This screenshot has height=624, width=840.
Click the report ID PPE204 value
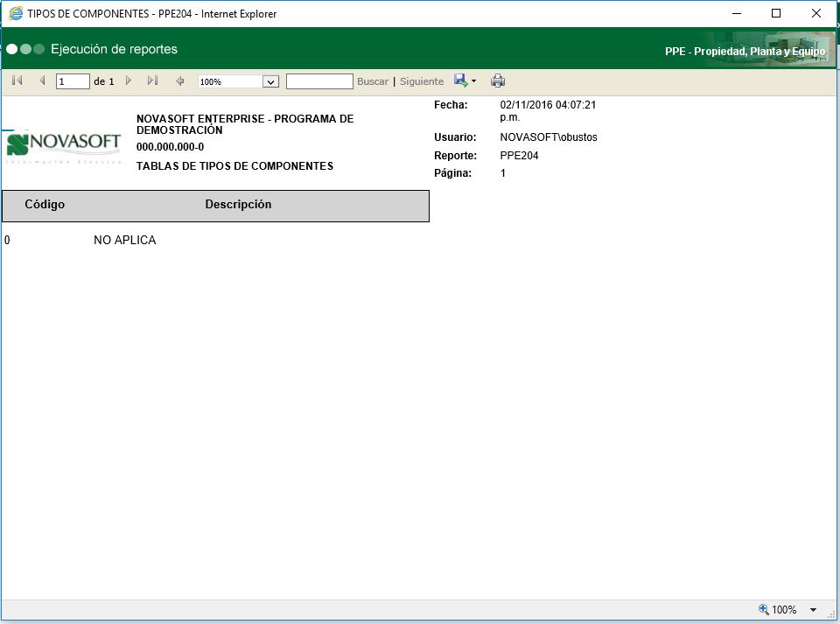(x=519, y=155)
